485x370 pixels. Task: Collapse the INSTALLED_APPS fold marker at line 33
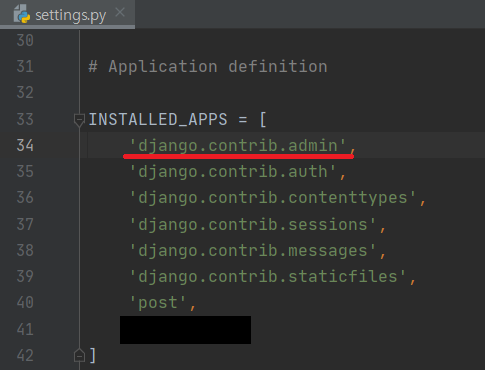(x=79, y=120)
